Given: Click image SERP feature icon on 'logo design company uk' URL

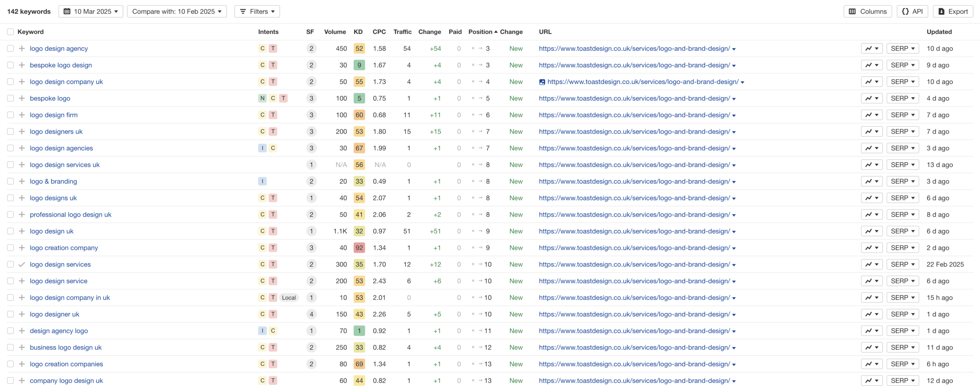Looking at the screenshot, I should pos(542,82).
